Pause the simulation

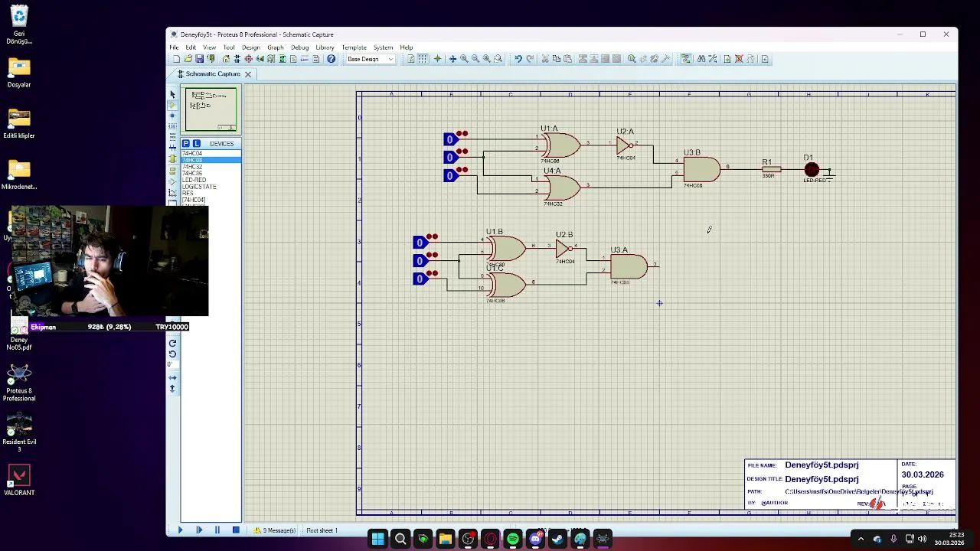(x=217, y=530)
